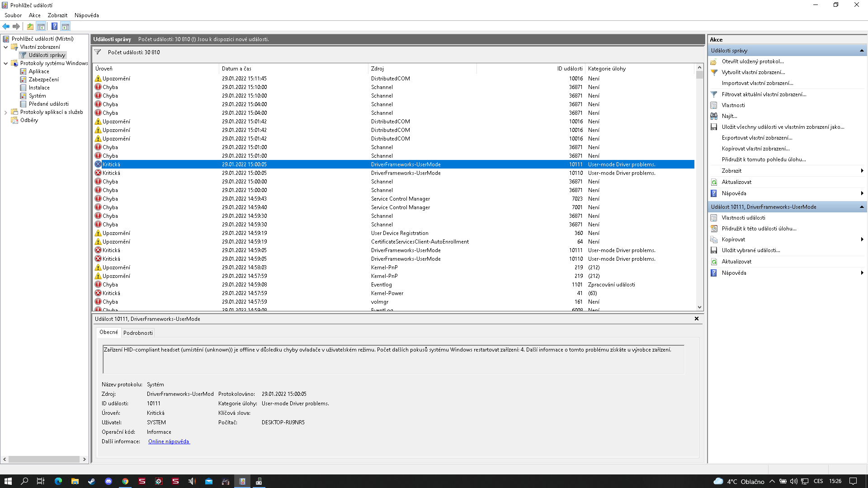Click Vlastnosti události properties icon
This screenshot has width=868, height=488.
[714, 218]
